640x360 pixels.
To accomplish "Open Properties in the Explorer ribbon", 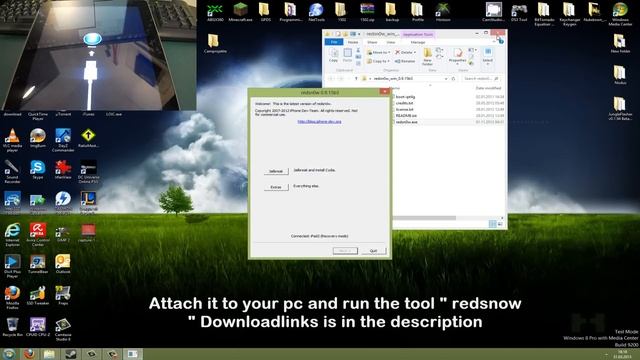I will pyautogui.click(x=458, y=56).
